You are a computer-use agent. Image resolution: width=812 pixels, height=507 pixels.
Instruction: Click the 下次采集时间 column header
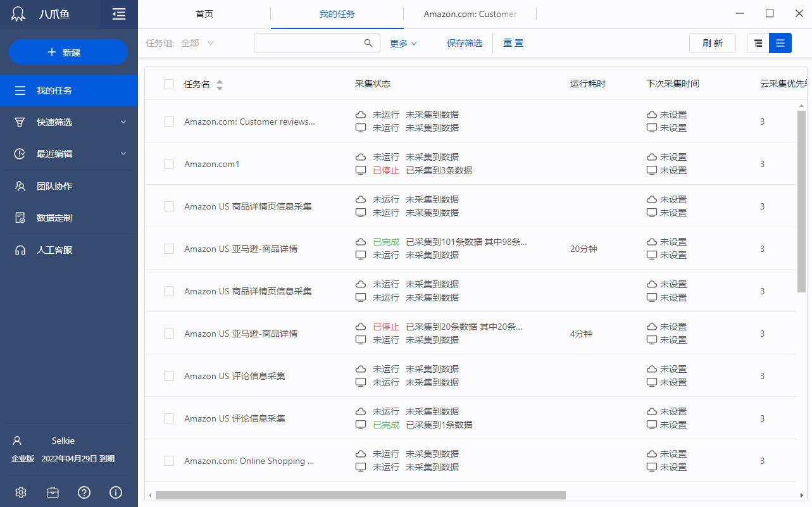[x=673, y=84]
